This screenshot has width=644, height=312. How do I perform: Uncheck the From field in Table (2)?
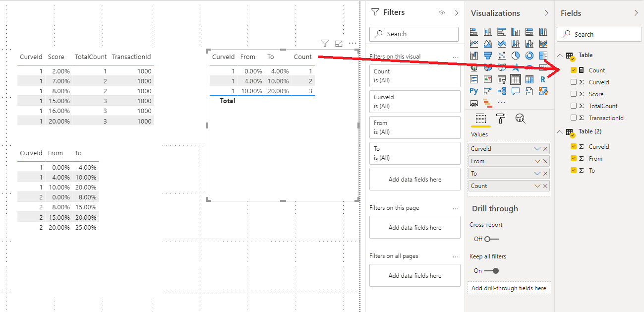[x=574, y=159]
